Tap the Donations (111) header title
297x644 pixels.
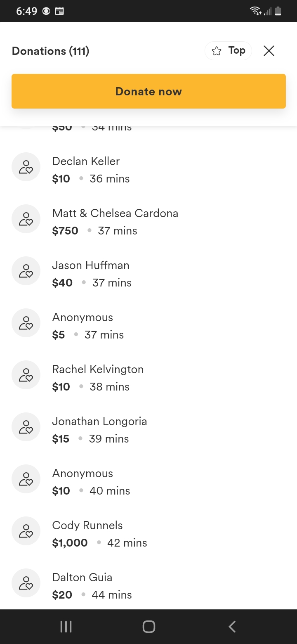(51, 51)
